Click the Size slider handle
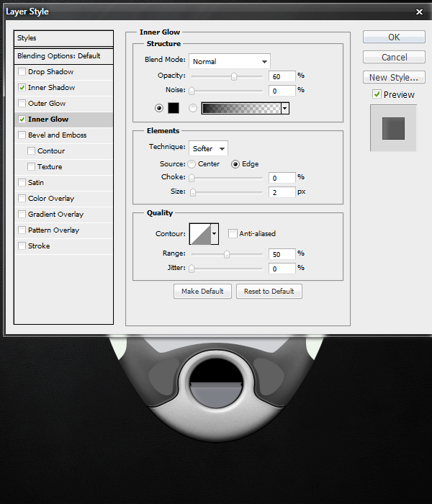The height and width of the screenshot is (504, 432). (193, 192)
